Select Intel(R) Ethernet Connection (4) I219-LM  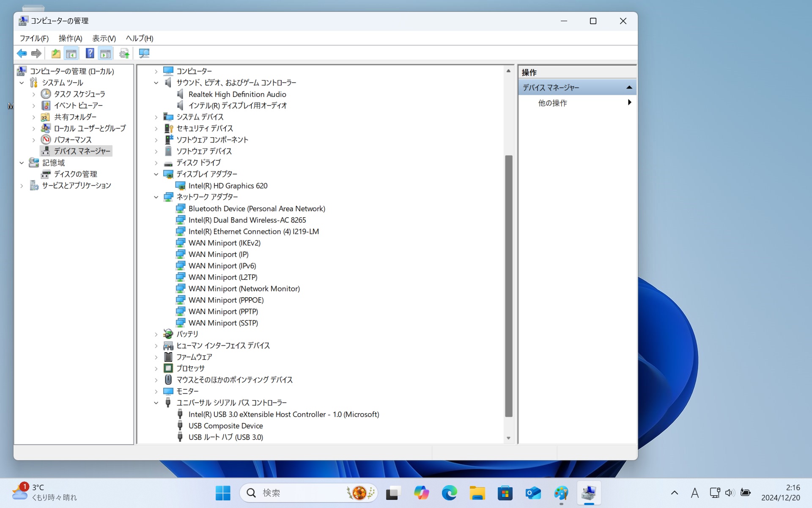click(x=254, y=232)
